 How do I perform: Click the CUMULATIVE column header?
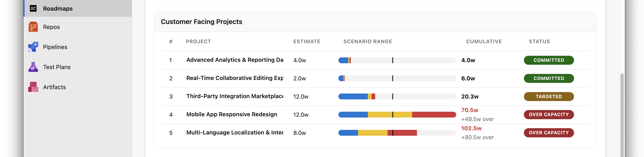[x=484, y=42]
